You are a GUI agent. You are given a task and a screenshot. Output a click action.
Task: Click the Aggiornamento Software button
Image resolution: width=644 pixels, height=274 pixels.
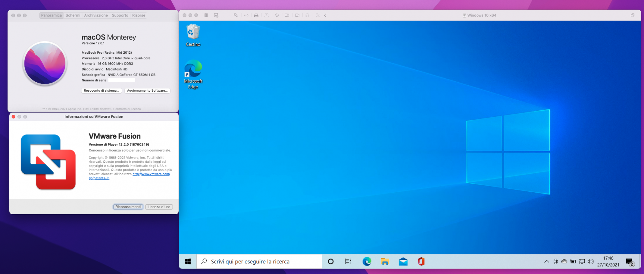point(147,91)
